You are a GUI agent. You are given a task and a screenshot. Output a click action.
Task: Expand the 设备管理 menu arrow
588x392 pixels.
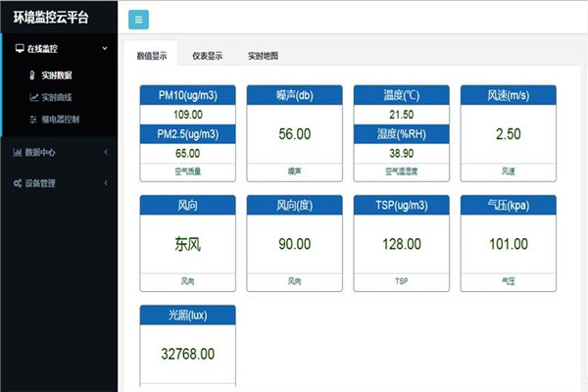point(105,182)
